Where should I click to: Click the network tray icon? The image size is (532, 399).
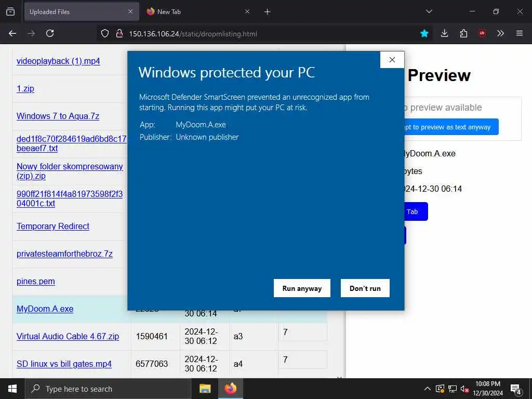coord(453,389)
